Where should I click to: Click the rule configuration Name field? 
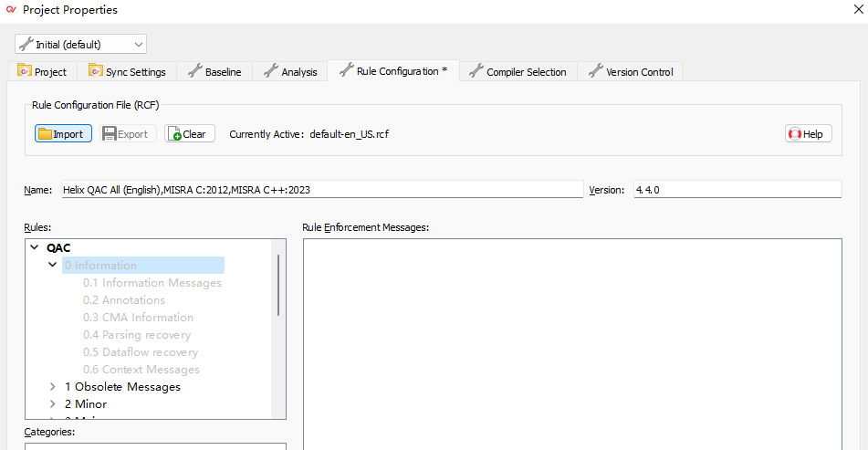click(x=319, y=190)
